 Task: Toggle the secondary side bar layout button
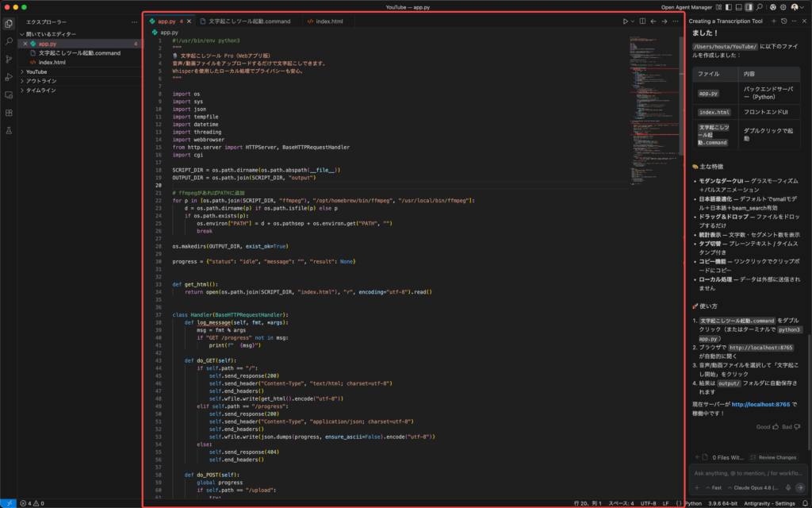[x=749, y=7]
